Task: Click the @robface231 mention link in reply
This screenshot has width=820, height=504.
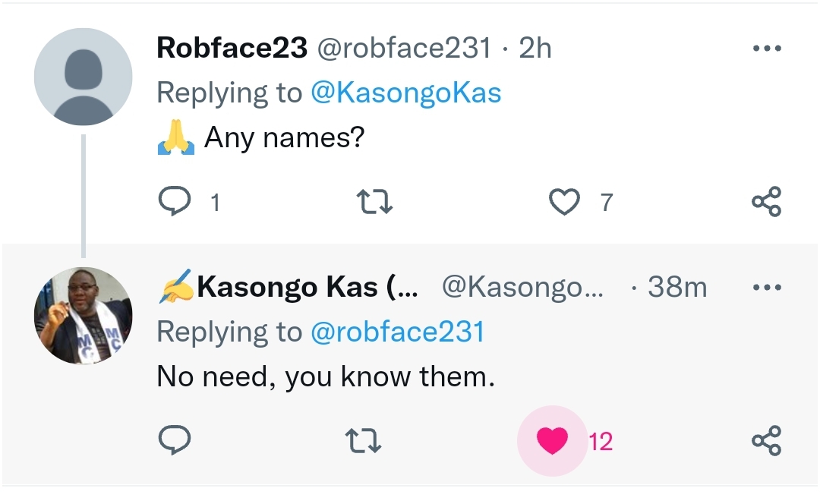Action: 397,332
